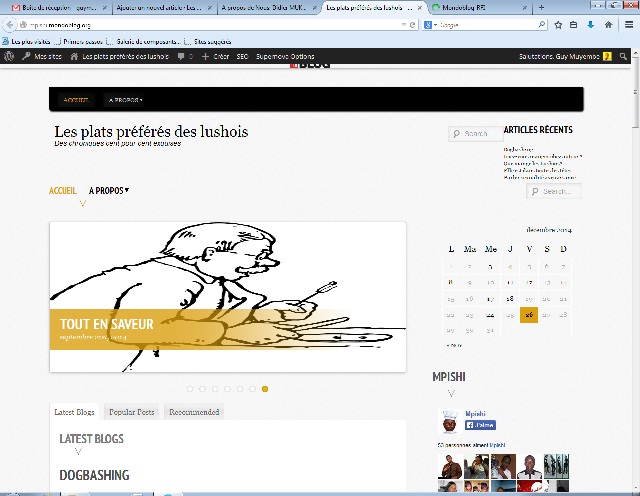The height and width of the screenshot is (496, 640).
Task: Open the downloads arrow icon
Action: [591, 25]
